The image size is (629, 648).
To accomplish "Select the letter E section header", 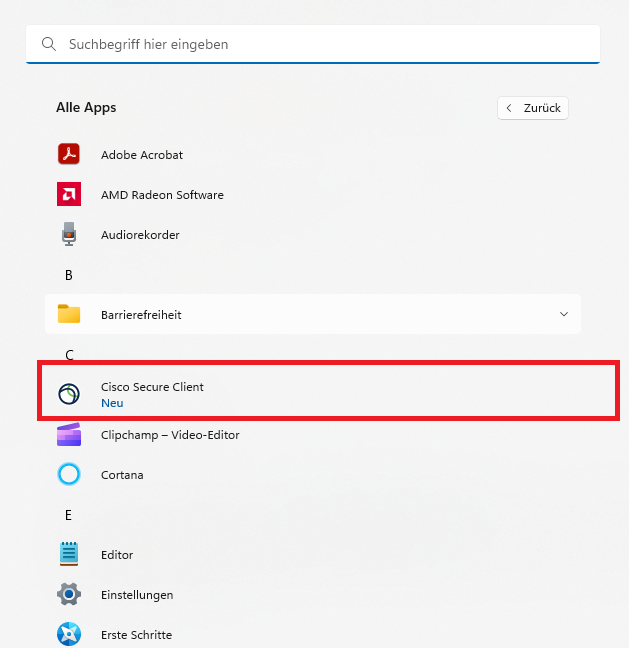I will coord(69,515).
